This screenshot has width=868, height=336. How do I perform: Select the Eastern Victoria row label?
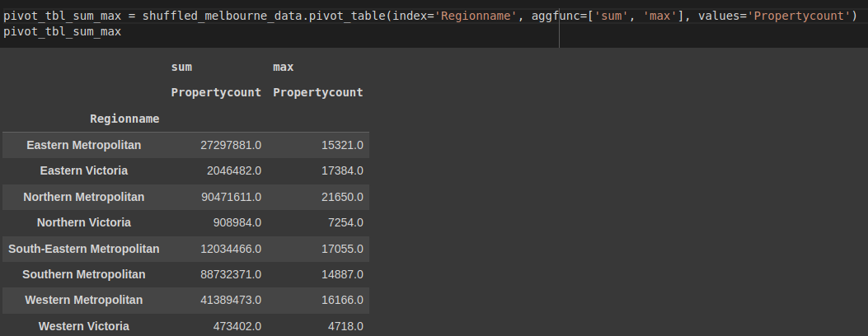[83, 170]
